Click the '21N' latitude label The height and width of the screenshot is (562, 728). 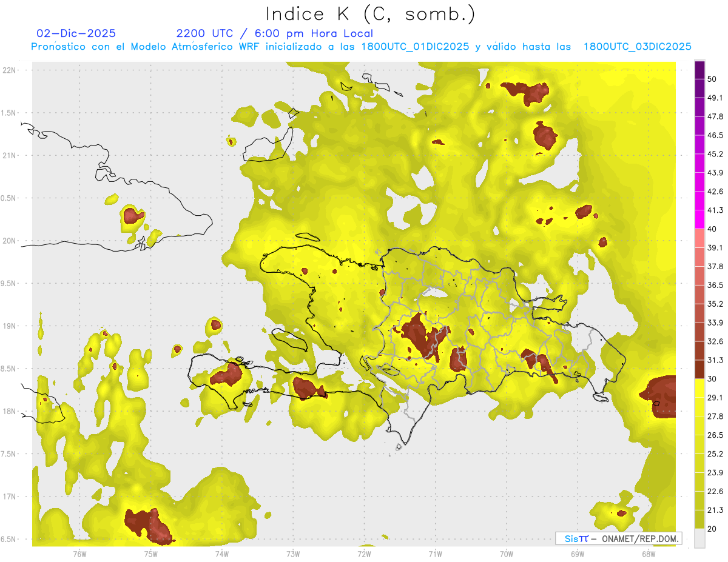(9, 155)
